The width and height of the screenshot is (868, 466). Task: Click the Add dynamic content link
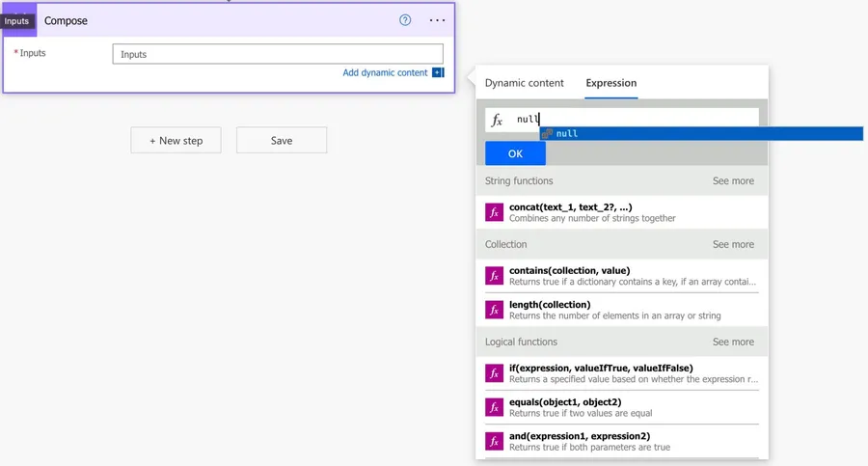pos(385,72)
